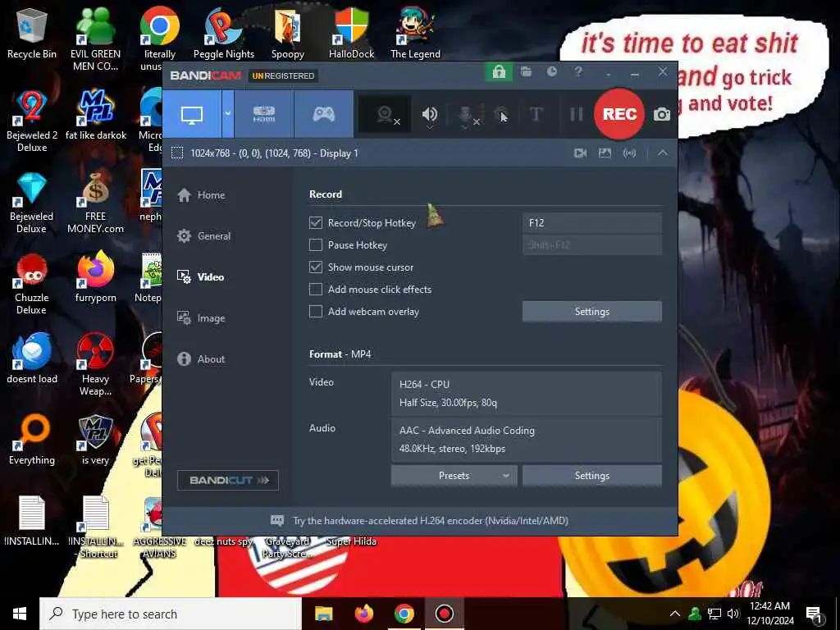Toggle the text overlay T icon
Screen dimensions: 840x630
[536, 114]
